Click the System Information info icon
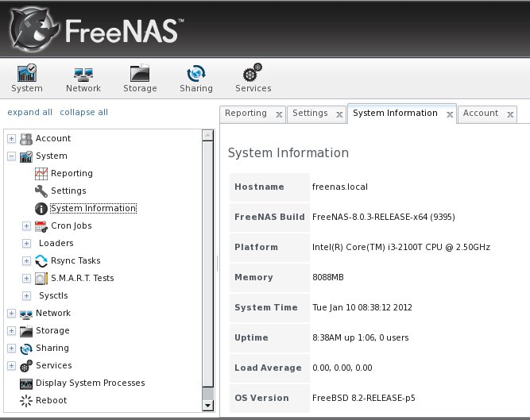This screenshot has height=420, width=530. [x=41, y=209]
